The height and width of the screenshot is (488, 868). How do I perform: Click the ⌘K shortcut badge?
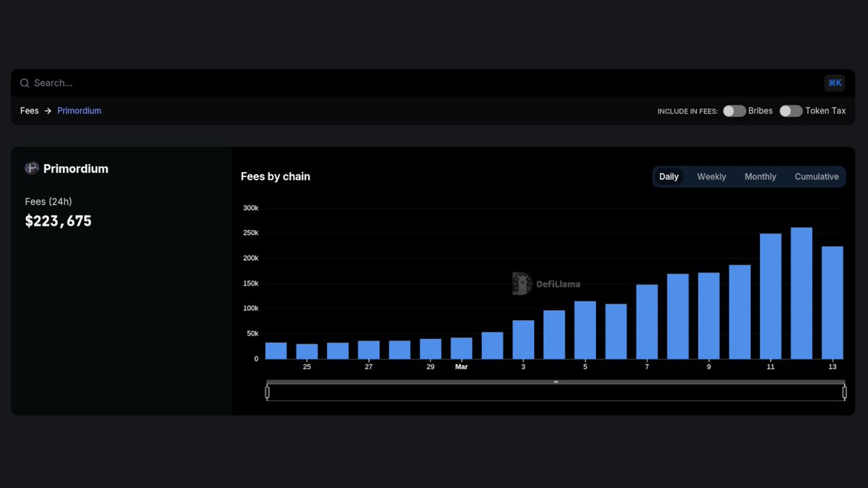click(x=835, y=83)
